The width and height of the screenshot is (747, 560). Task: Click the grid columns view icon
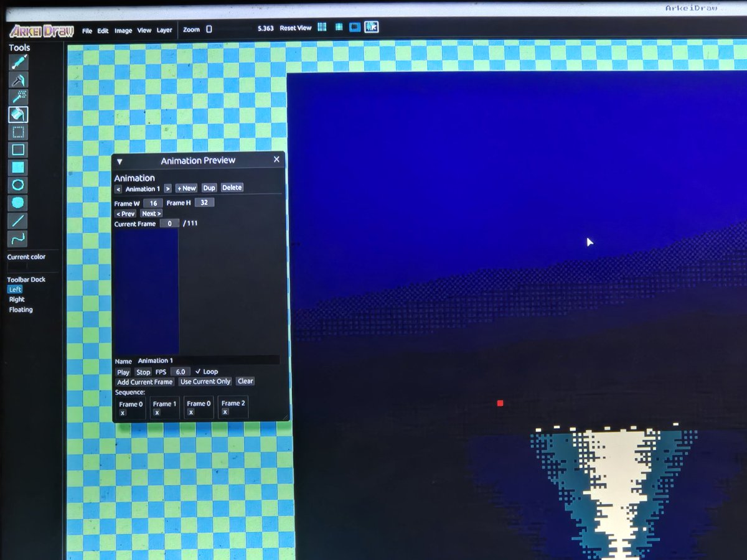coord(322,27)
